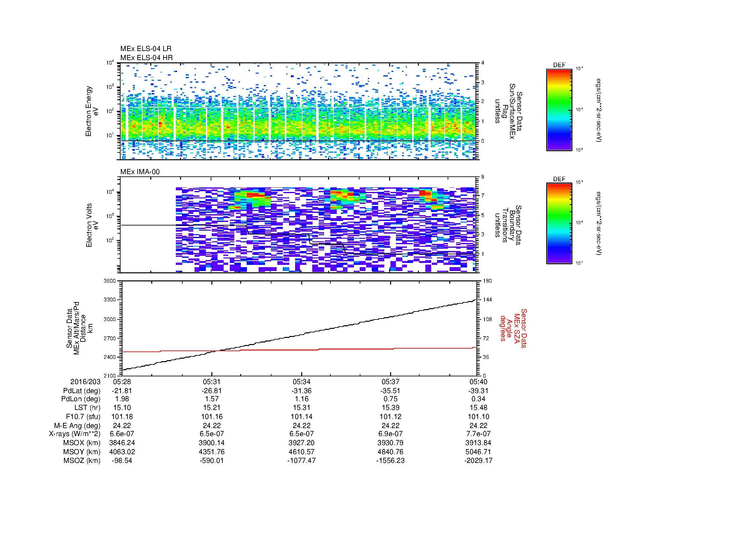The height and width of the screenshot is (534, 756).
Task: Click the top DEF color bar
Action: pyautogui.click(x=559, y=110)
